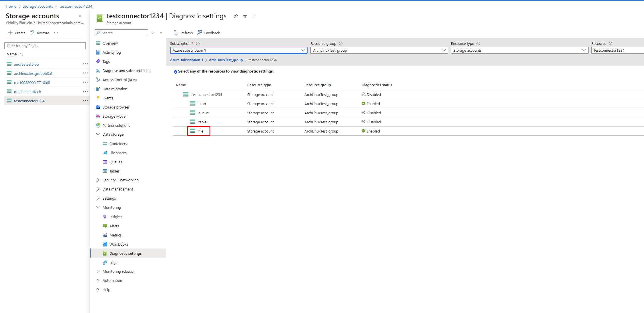Click the Subscription info icon
644x313 pixels.
pyautogui.click(x=198, y=44)
